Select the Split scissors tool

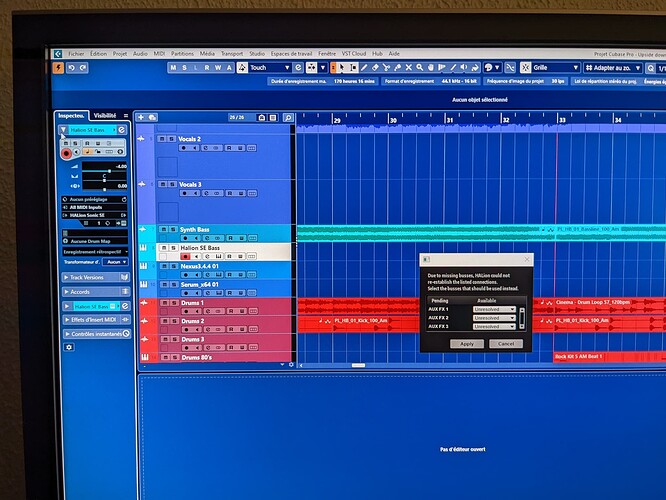pyautogui.click(x=386, y=68)
